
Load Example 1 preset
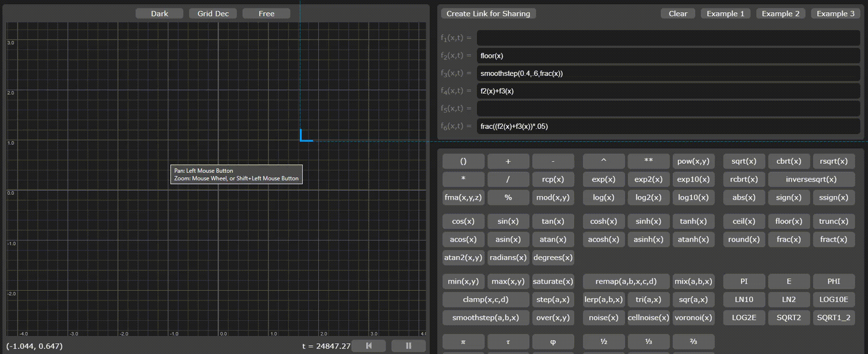tap(726, 13)
